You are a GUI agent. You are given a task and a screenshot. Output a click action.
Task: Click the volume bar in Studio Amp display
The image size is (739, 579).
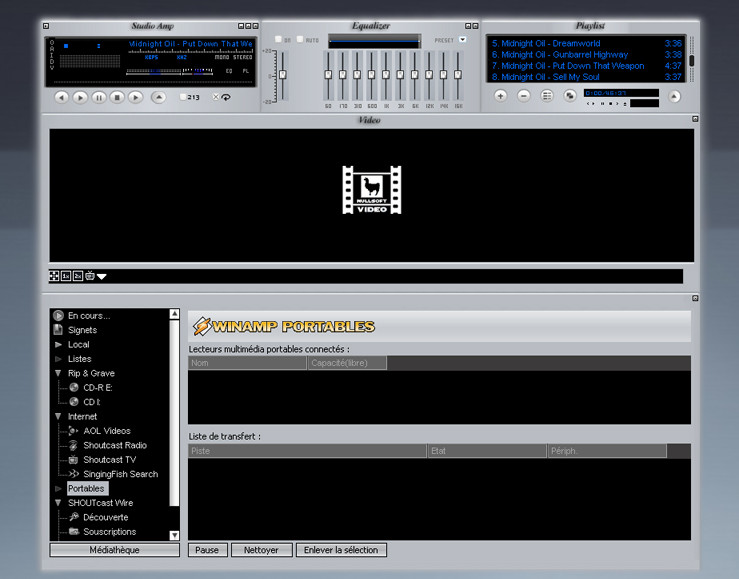(x=154, y=72)
